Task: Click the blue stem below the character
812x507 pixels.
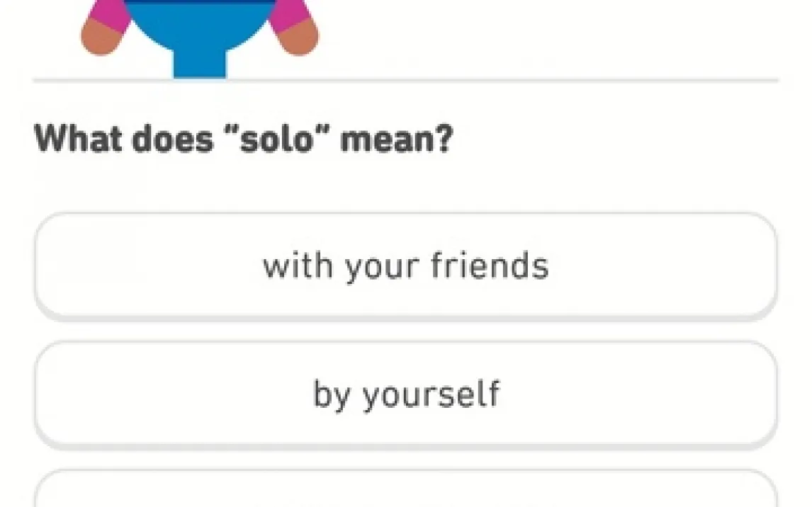Action: [x=200, y=65]
